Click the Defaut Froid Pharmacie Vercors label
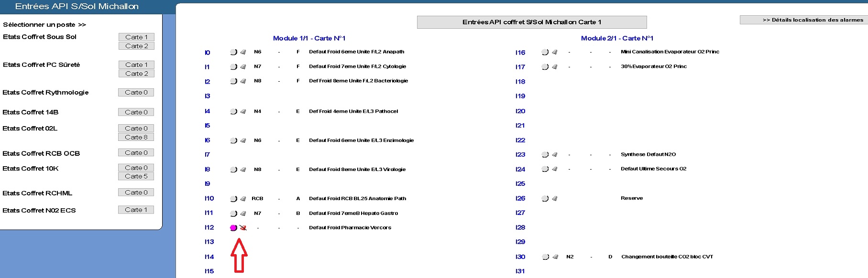Viewport: 868px width, 278px height. (350, 228)
